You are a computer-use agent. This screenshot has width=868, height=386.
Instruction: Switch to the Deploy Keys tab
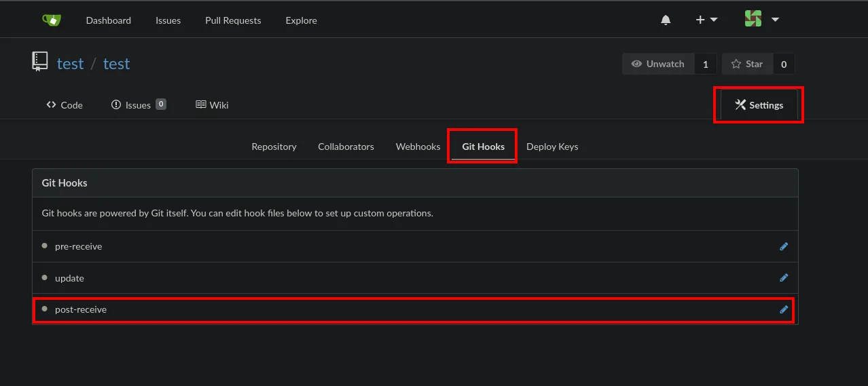pos(552,147)
